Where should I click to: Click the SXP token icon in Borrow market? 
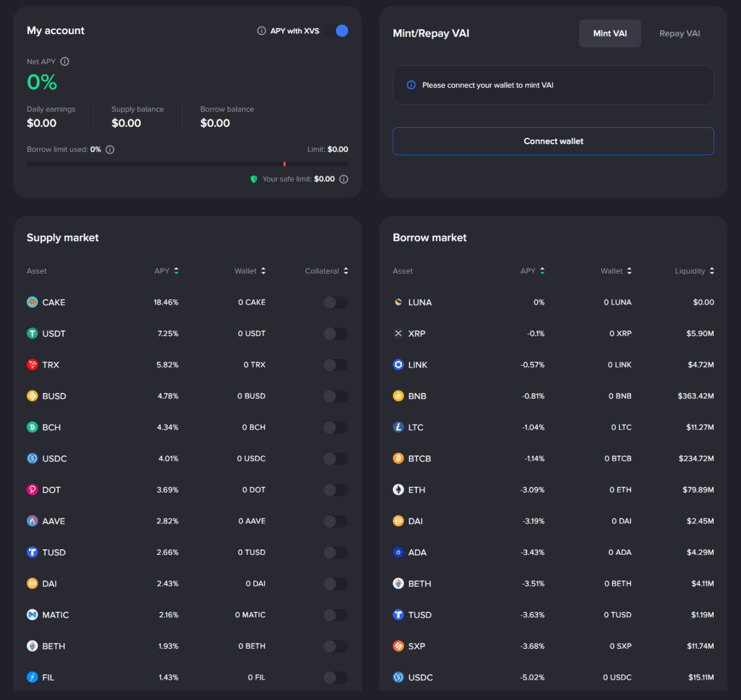[398, 646]
